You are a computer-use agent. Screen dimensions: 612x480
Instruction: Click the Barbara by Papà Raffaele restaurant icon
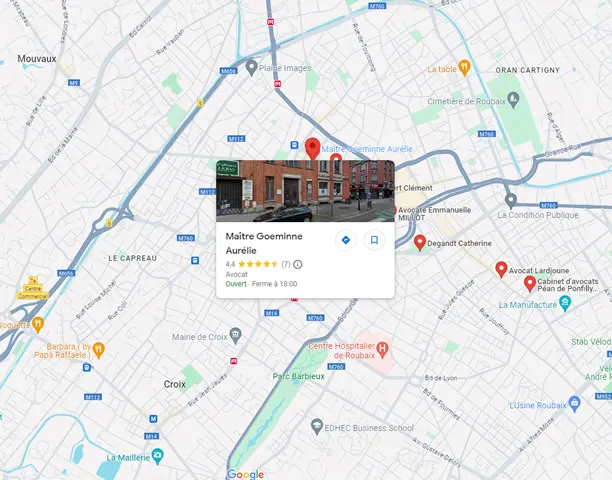point(99,350)
